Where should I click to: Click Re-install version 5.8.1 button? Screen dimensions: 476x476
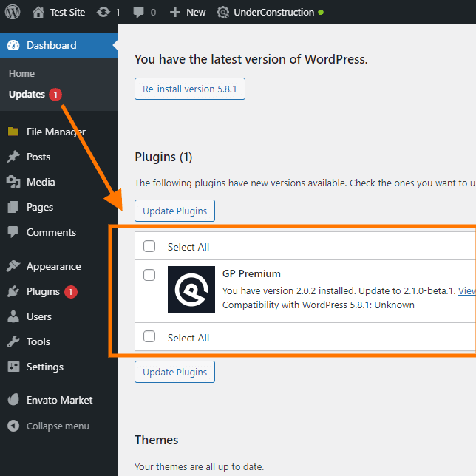pyautogui.click(x=190, y=89)
